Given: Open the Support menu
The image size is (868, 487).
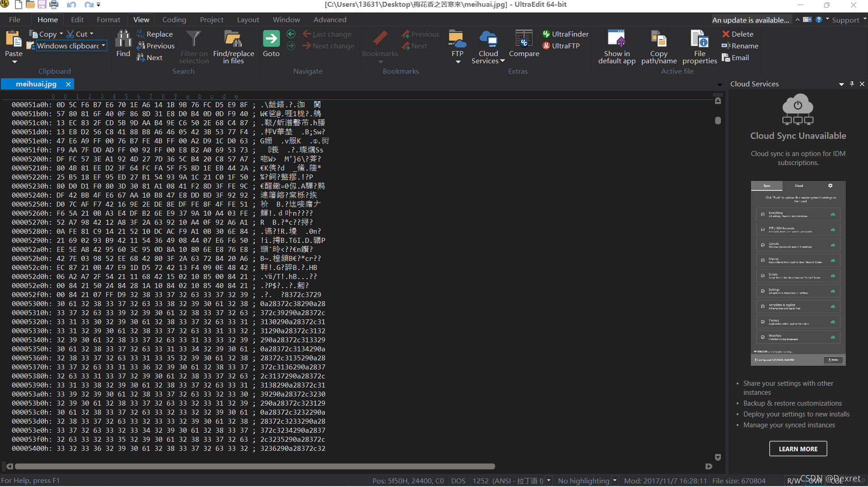Looking at the screenshot, I should click(x=845, y=19).
